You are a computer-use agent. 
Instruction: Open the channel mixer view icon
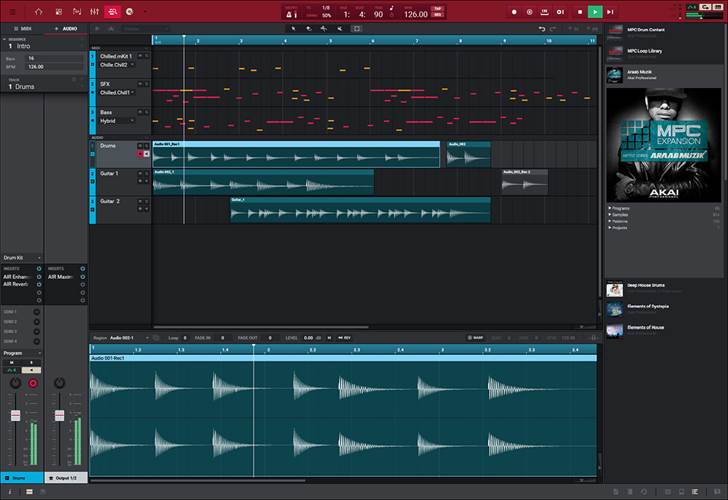[94, 12]
